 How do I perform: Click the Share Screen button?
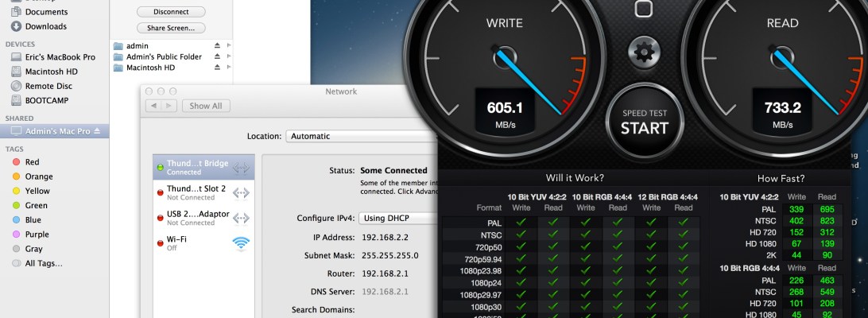pyautogui.click(x=171, y=28)
